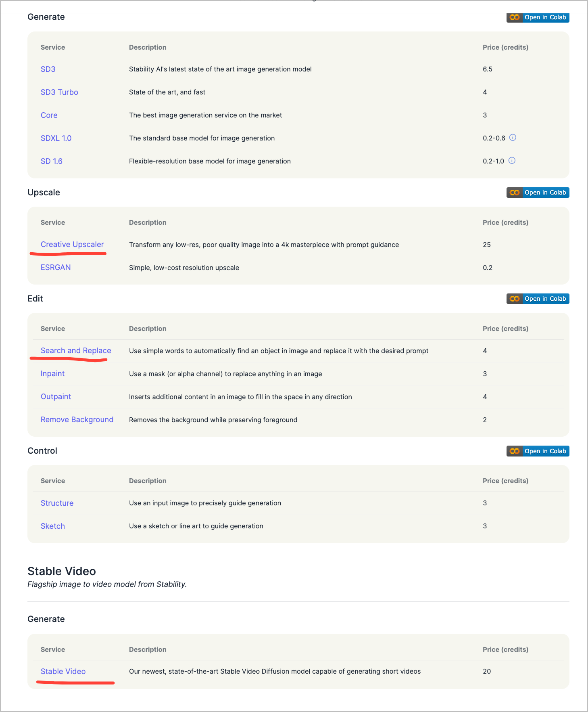Open the SD 1.6 link

pos(52,161)
